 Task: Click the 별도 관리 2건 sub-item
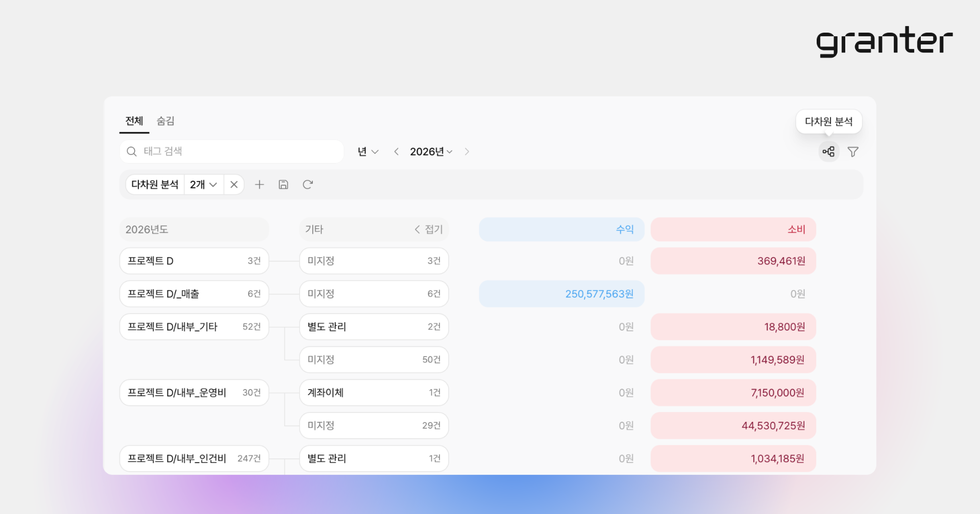374,327
